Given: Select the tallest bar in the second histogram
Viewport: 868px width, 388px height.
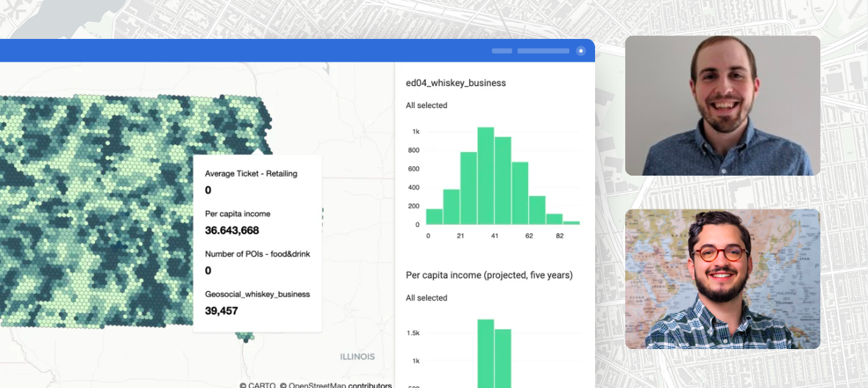Looking at the screenshot, I should [485, 353].
